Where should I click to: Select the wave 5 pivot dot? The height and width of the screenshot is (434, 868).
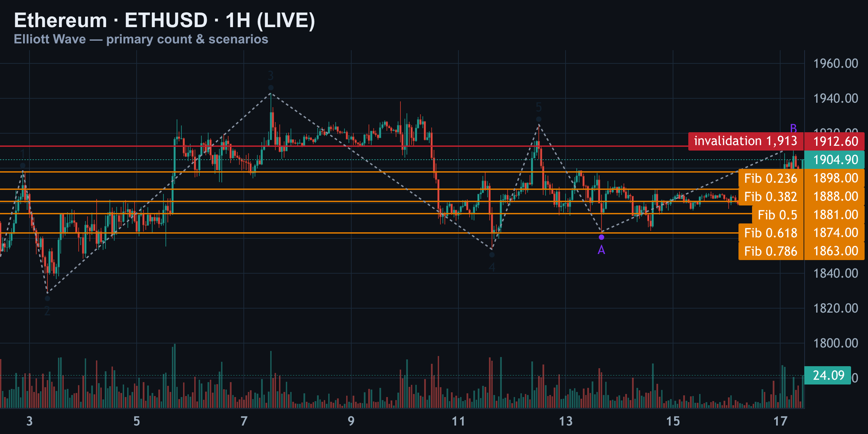click(x=539, y=119)
